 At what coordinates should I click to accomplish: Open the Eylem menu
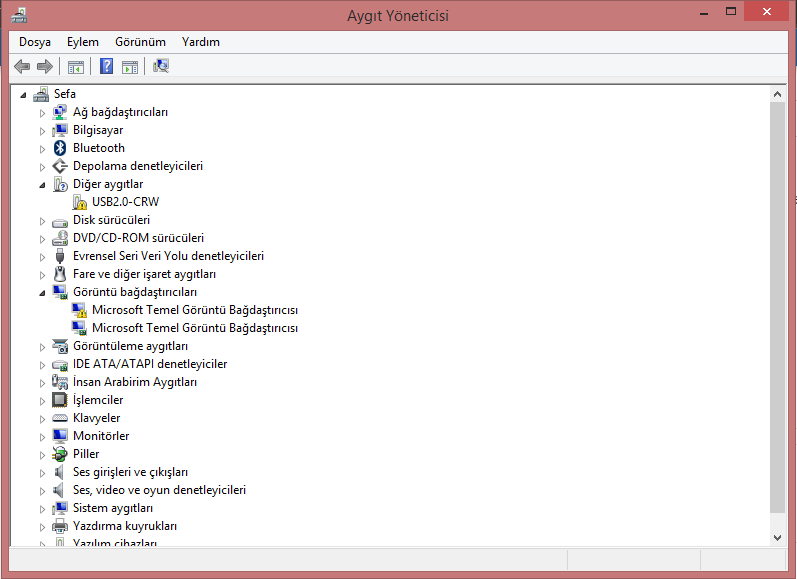pos(82,42)
